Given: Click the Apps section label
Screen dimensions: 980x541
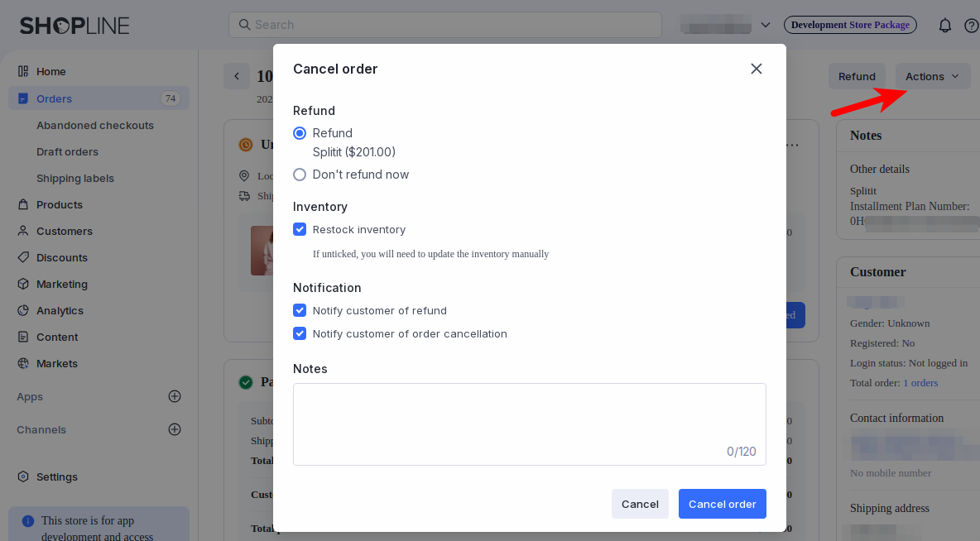Looking at the screenshot, I should 29,397.
